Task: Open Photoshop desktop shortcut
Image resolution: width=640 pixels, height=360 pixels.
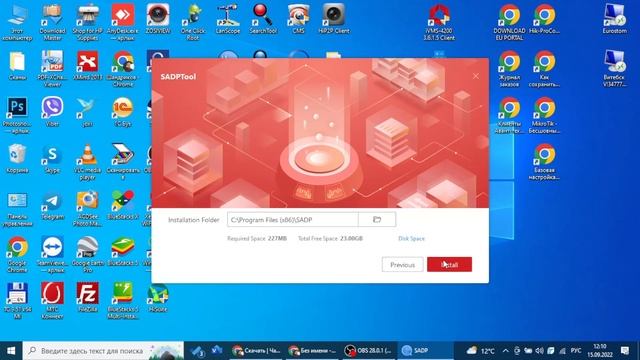Action: coord(17,115)
